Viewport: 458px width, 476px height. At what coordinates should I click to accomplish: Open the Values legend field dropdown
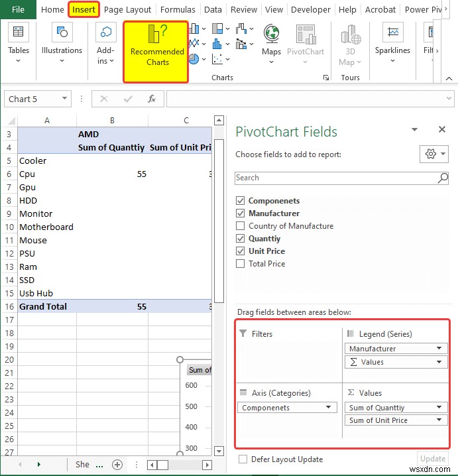pos(439,362)
